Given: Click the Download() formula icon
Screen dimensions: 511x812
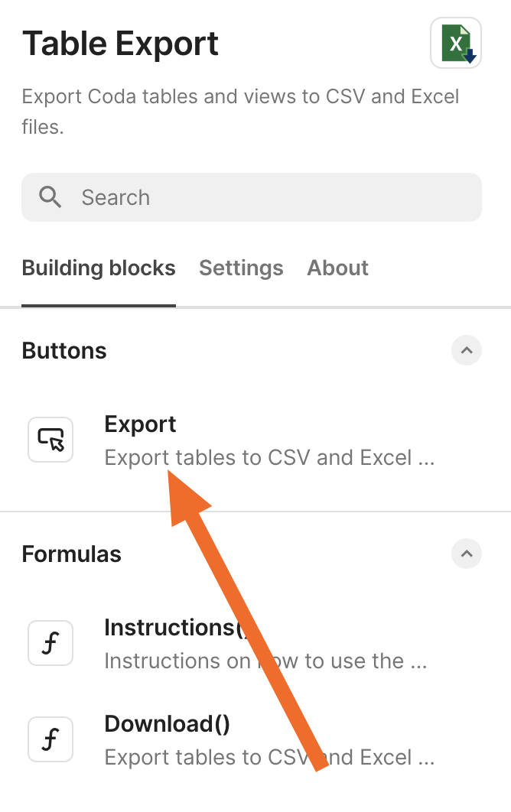Looking at the screenshot, I should (x=50, y=739).
